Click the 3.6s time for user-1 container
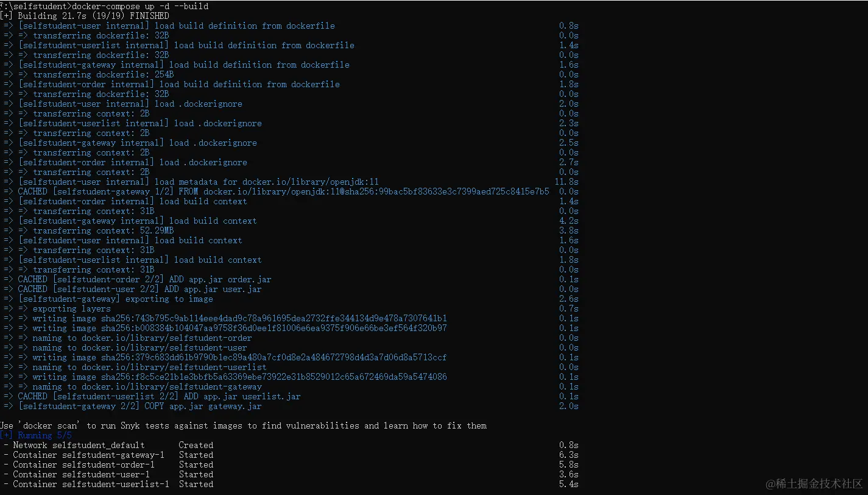 569,474
